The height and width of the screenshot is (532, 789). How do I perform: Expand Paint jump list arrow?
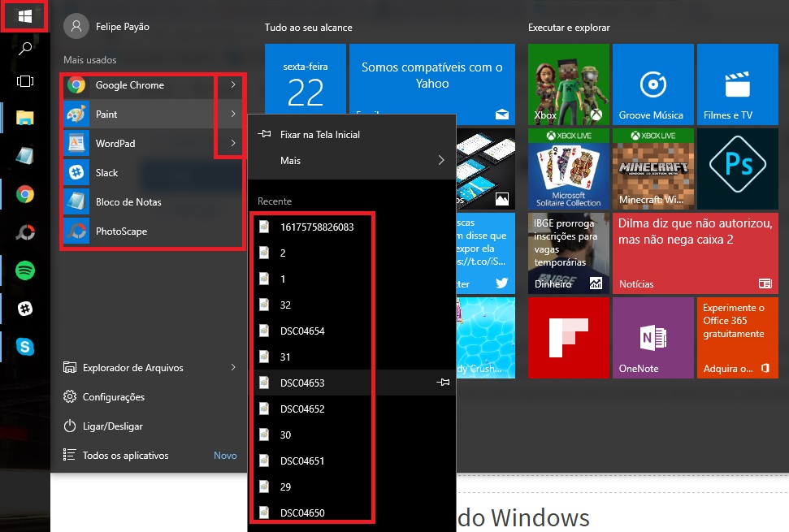tap(233, 114)
